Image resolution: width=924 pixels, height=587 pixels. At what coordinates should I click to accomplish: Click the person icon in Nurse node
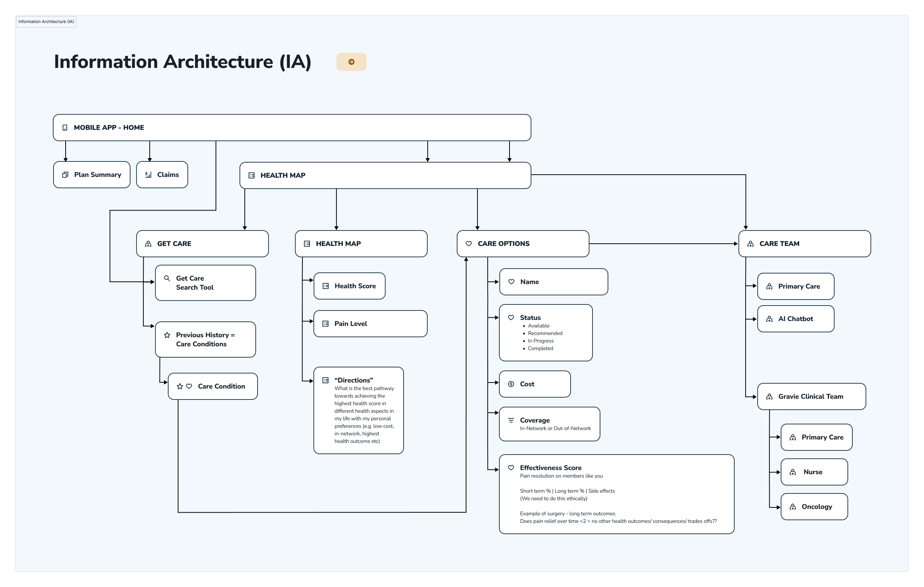(x=793, y=472)
